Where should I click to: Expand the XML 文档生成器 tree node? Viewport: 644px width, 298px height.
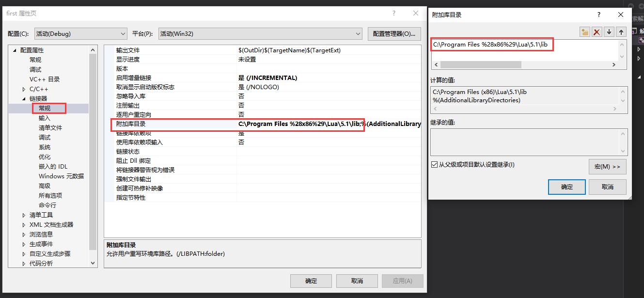pyautogui.click(x=24, y=225)
